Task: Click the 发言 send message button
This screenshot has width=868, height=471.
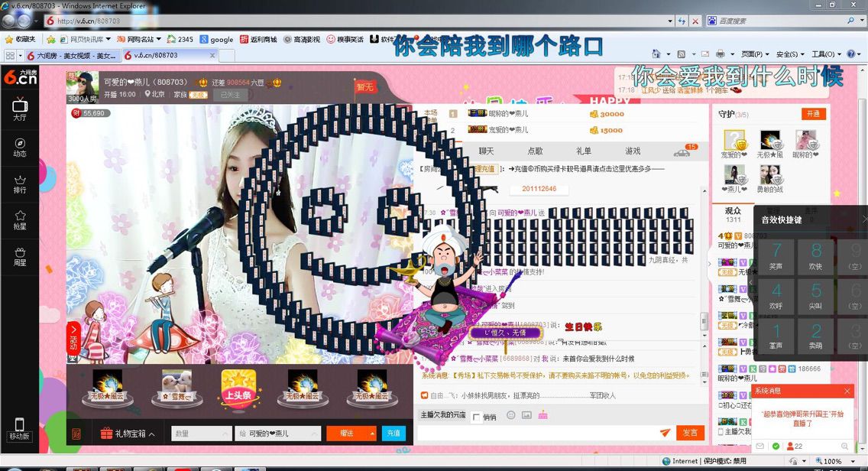Action: click(690, 433)
